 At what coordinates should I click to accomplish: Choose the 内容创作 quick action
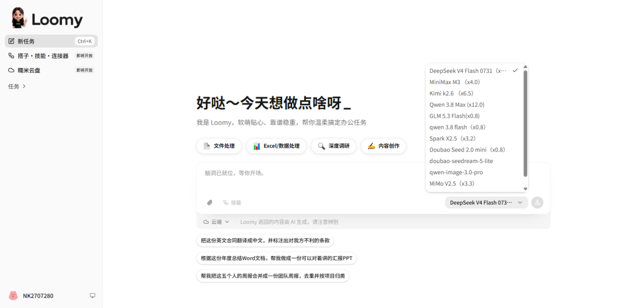(383, 146)
